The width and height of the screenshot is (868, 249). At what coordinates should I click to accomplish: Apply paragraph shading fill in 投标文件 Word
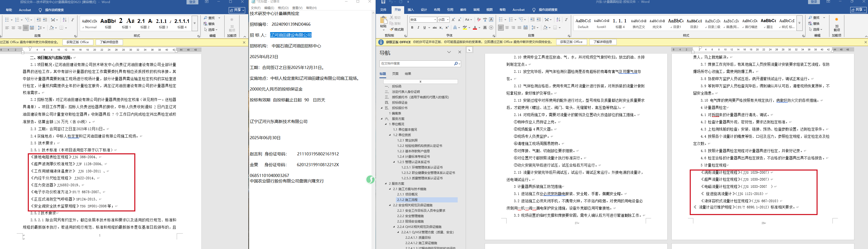[x=545, y=28]
